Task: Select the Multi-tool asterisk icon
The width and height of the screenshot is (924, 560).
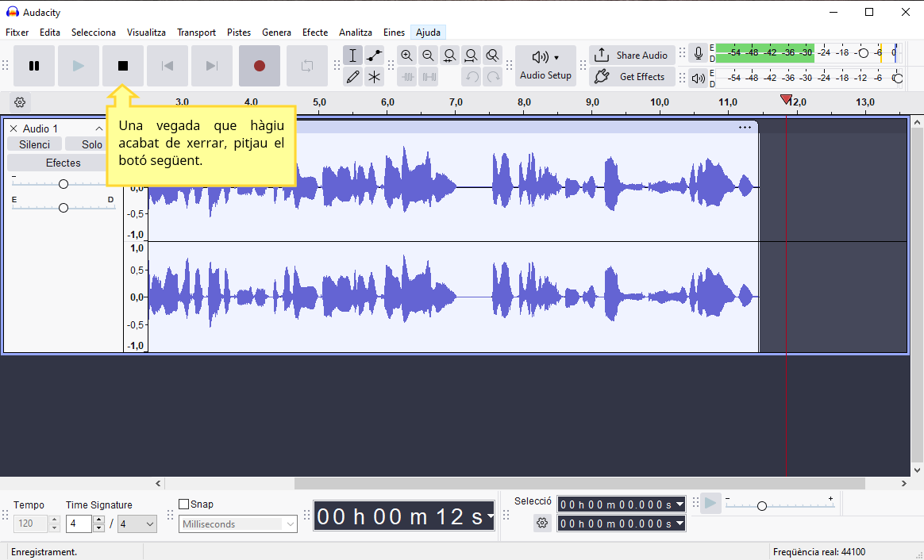Action: tap(374, 77)
